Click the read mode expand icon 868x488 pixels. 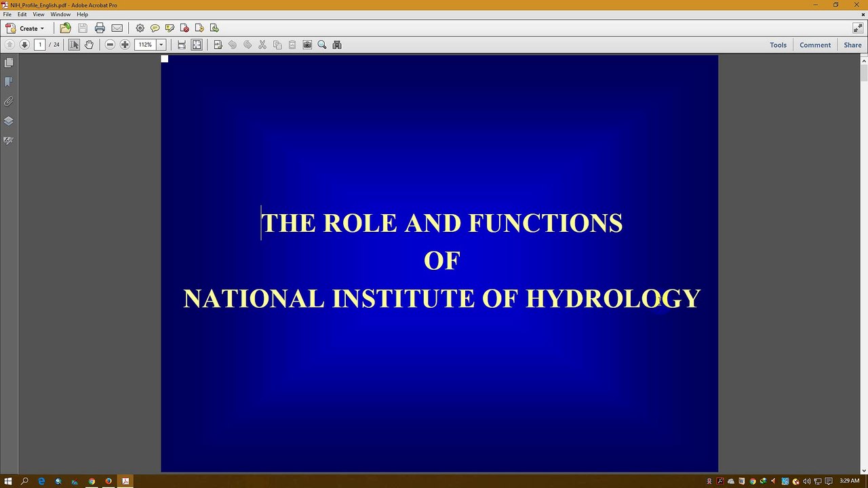tap(858, 28)
